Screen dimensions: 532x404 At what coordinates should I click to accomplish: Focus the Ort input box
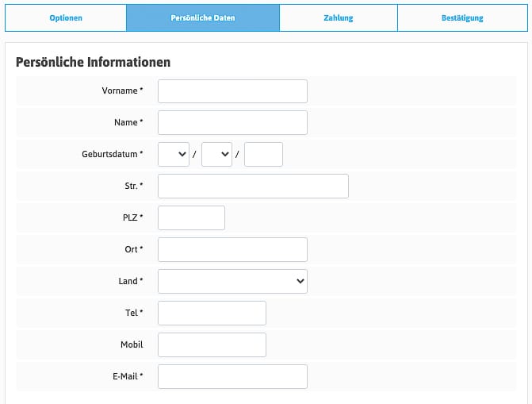click(x=232, y=249)
